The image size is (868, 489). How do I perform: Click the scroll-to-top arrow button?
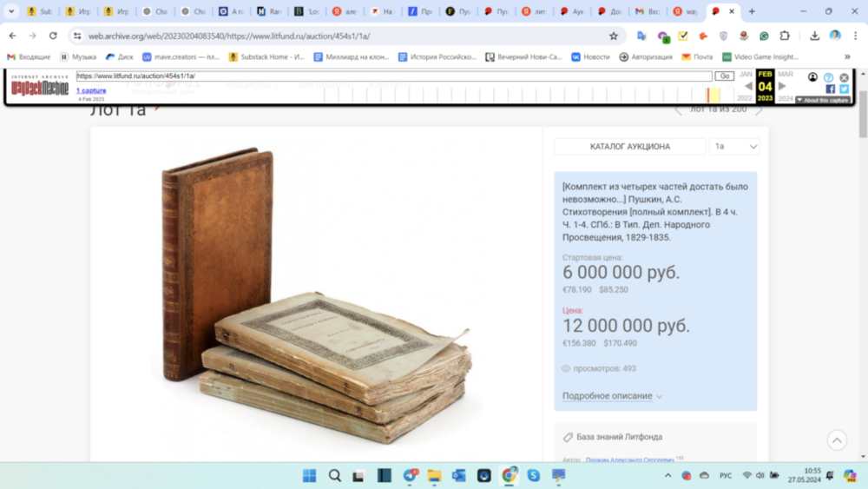836,439
